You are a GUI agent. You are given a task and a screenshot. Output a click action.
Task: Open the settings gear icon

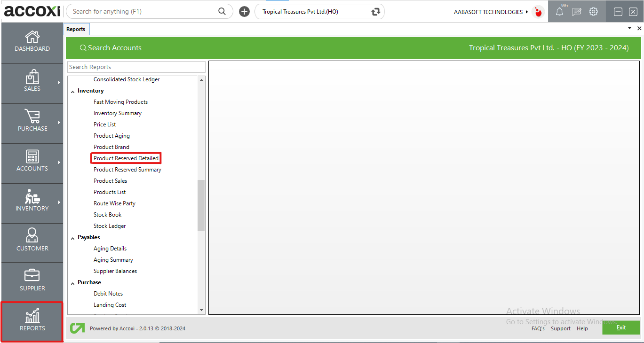[594, 12]
